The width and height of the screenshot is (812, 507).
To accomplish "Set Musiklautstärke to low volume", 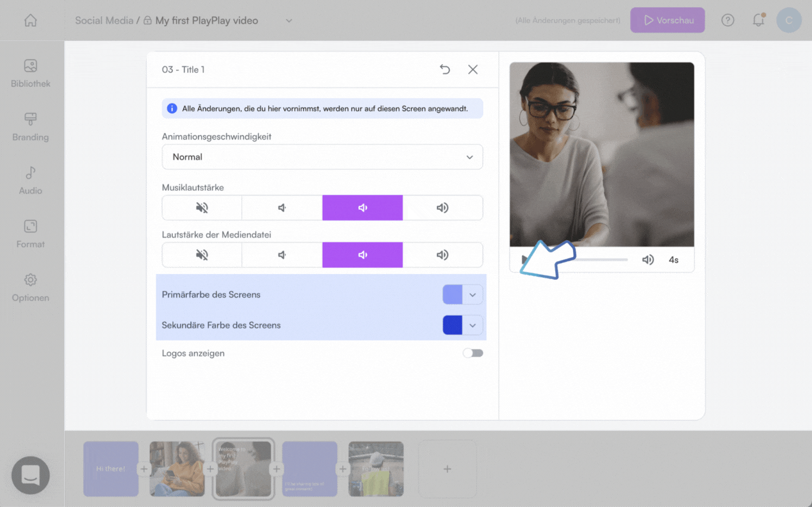I will [x=282, y=207].
